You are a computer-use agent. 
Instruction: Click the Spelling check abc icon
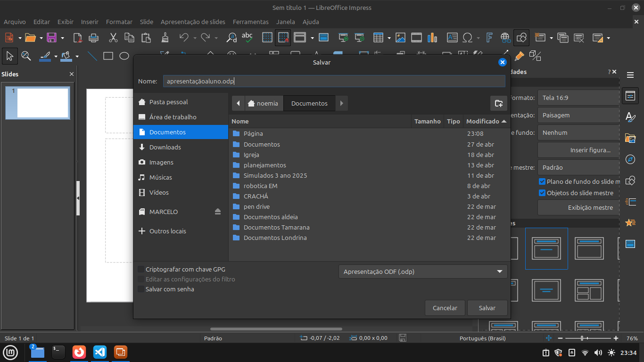pos(247,38)
